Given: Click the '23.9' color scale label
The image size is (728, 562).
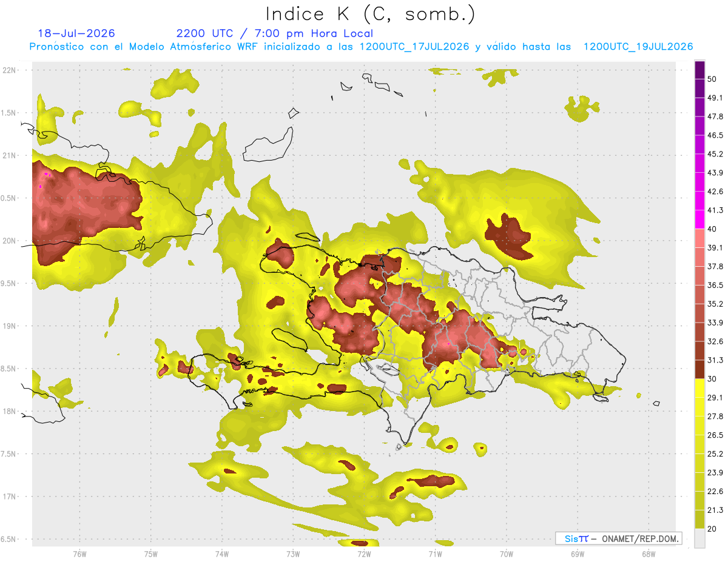Looking at the screenshot, I should tap(715, 473).
